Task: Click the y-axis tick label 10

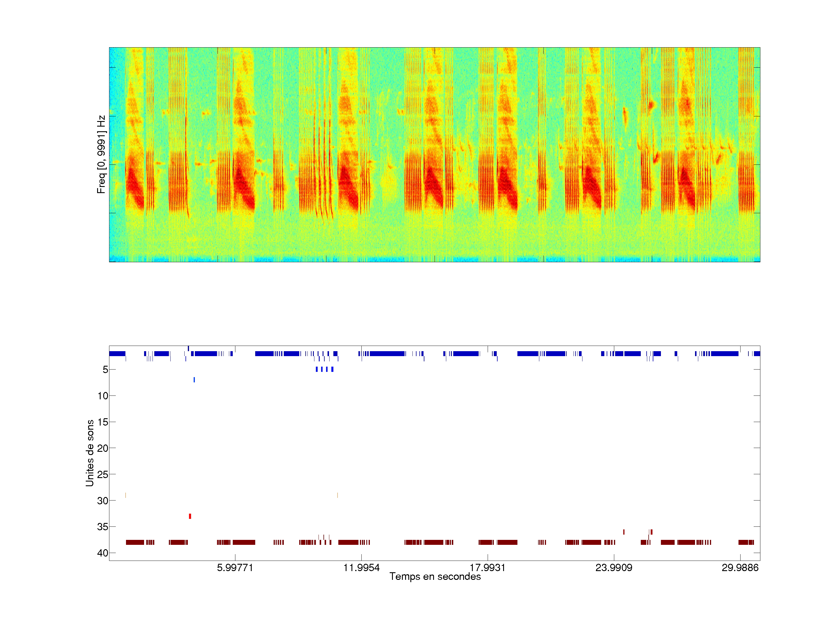Action: pos(103,396)
